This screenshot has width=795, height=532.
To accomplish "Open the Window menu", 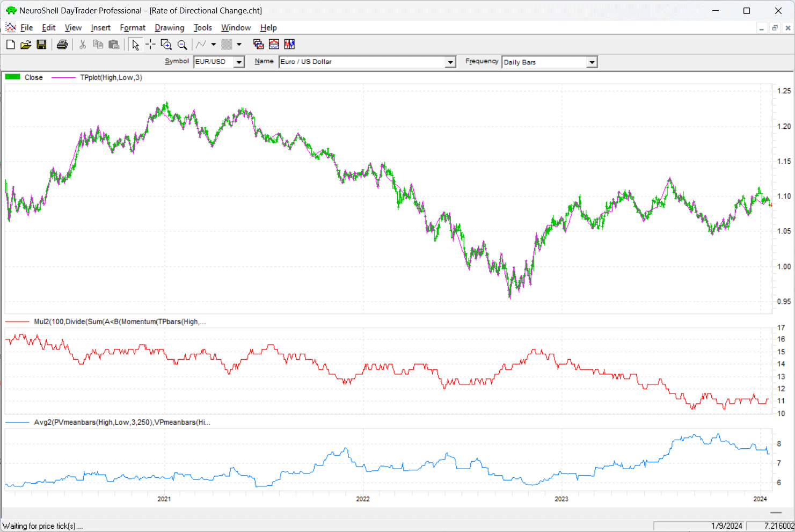I will (x=236, y=28).
